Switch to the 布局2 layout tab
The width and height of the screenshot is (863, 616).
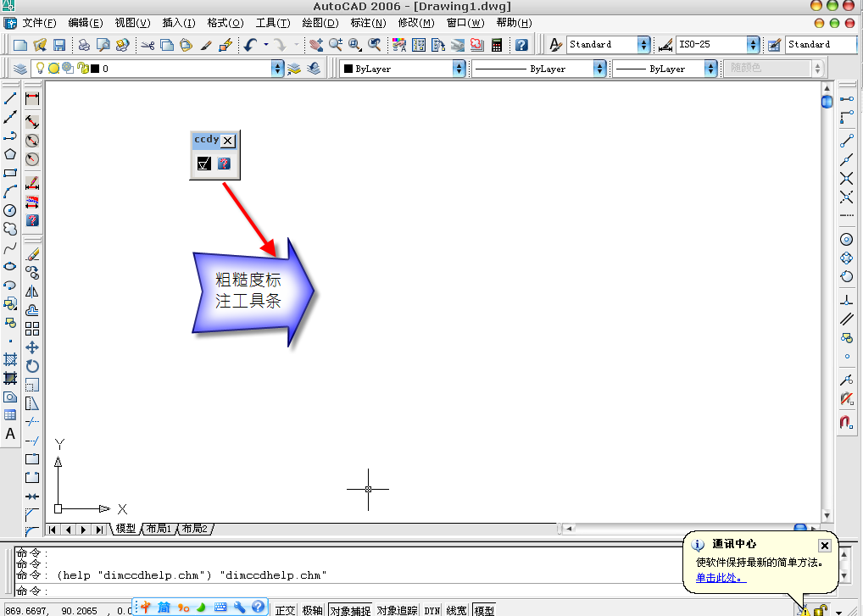(x=194, y=529)
